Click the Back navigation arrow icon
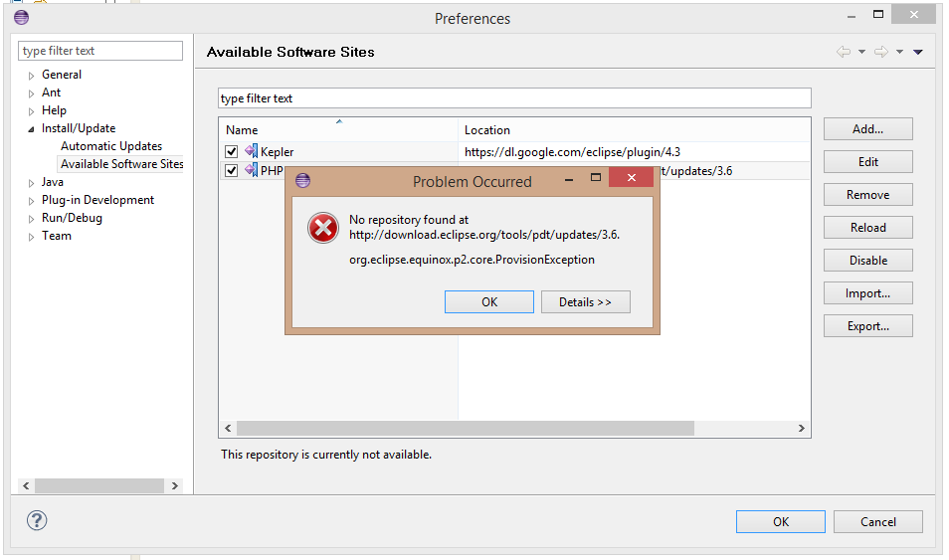The width and height of the screenshot is (949, 560). tap(844, 52)
